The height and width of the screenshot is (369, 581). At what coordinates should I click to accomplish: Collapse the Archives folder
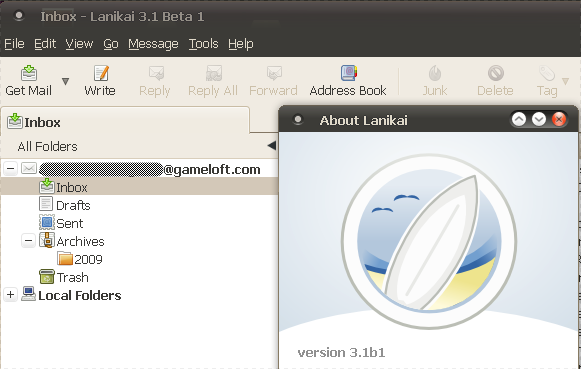click(28, 241)
